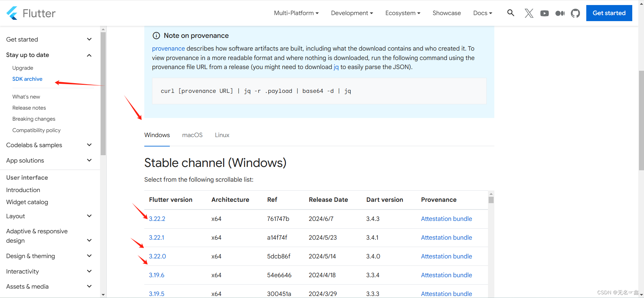Follow the jq download link
The image size is (644, 298).
(336, 67)
